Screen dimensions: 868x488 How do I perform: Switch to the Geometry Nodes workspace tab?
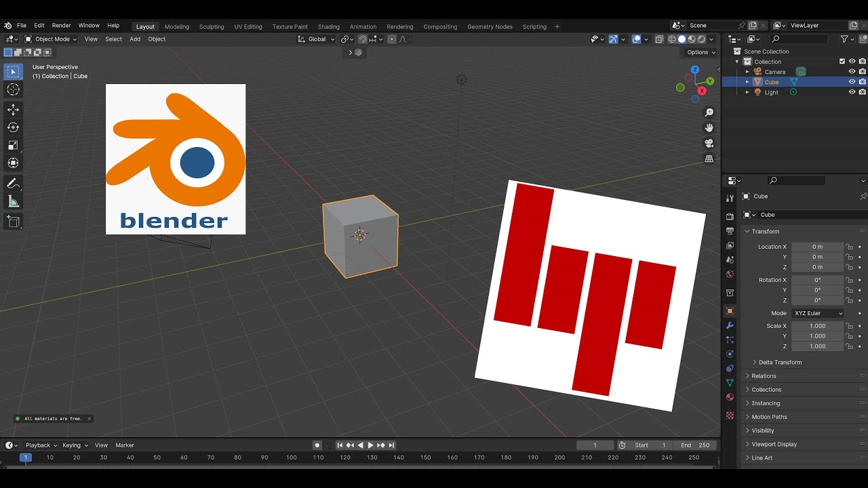(490, 26)
